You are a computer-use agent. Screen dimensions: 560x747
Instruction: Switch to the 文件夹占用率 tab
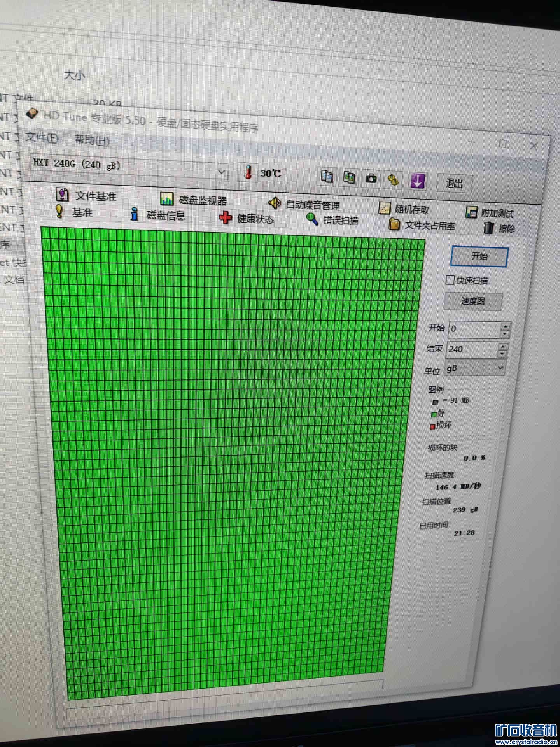tap(422, 225)
